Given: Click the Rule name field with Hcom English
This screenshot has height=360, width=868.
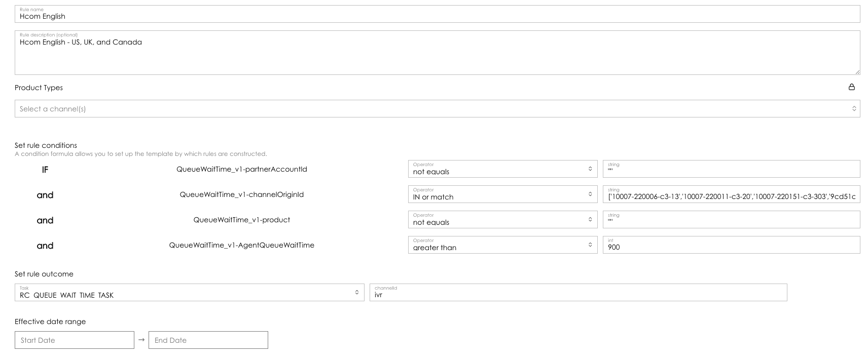Looking at the screenshot, I should pyautogui.click(x=437, y=14).
